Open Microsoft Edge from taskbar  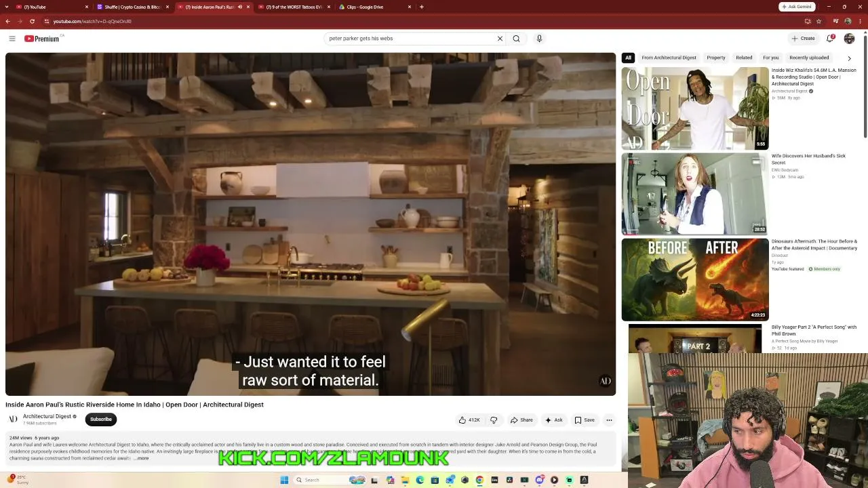(420, 480)
